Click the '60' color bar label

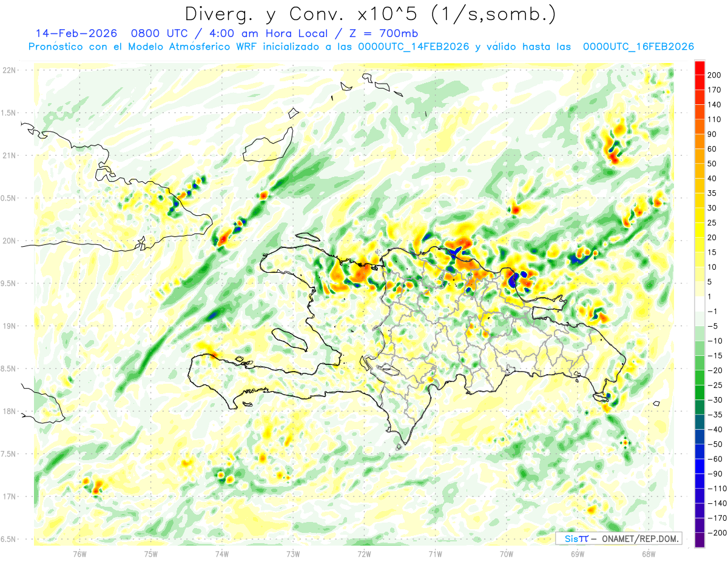[713, 149]
